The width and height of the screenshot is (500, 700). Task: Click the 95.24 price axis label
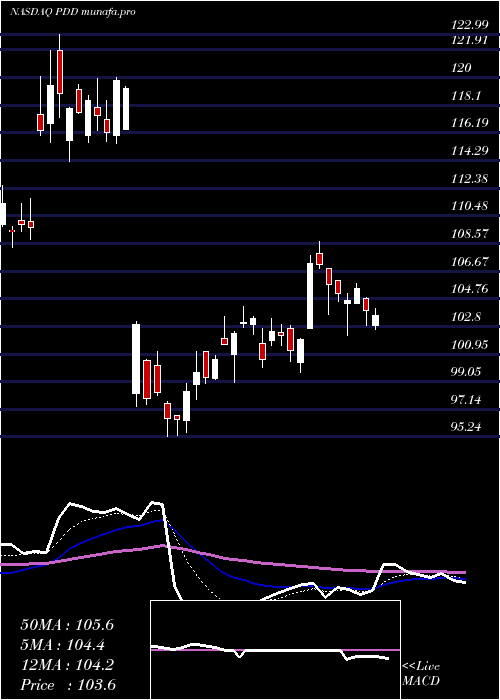point(464,427)
